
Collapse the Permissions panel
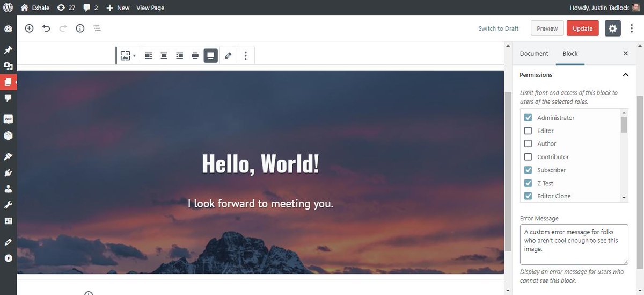574,75
